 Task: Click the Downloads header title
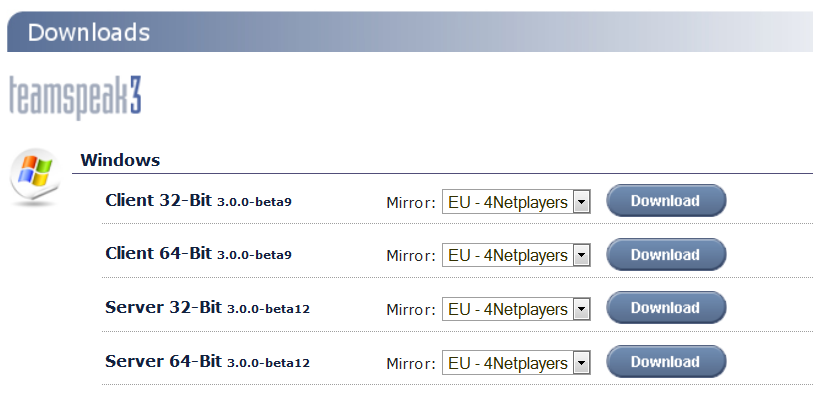point(89,32)
